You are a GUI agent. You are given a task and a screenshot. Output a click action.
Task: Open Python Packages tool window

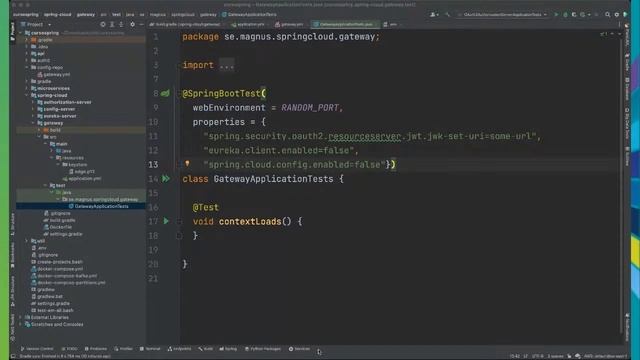(x=263, y=349)
